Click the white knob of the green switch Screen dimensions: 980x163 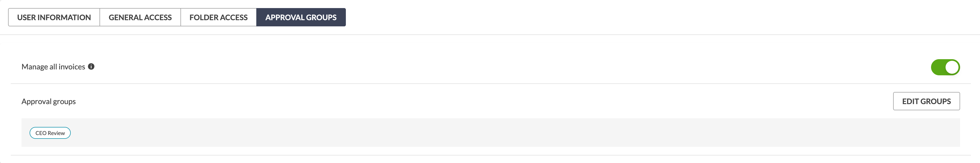point(952,67)
